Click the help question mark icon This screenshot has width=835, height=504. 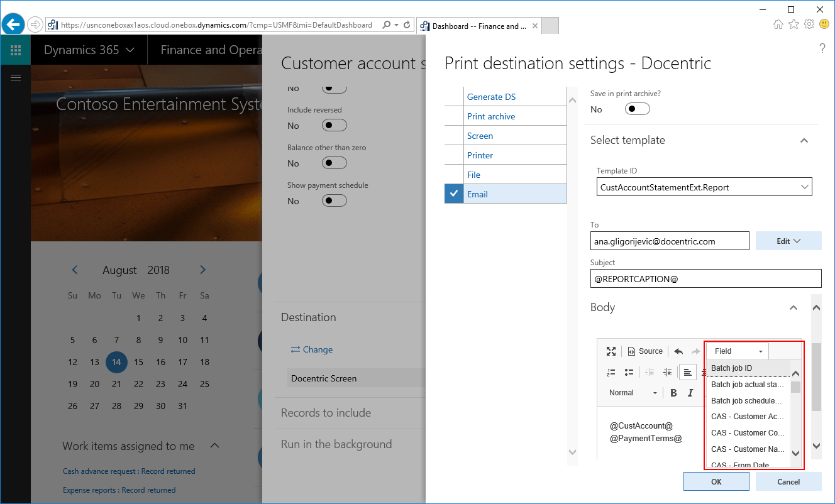822,48
